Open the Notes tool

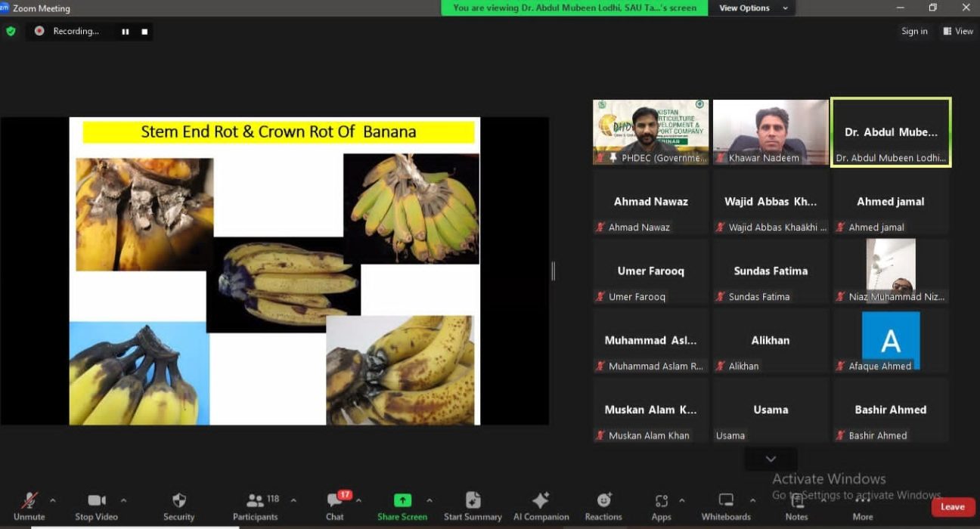[796, 501]
